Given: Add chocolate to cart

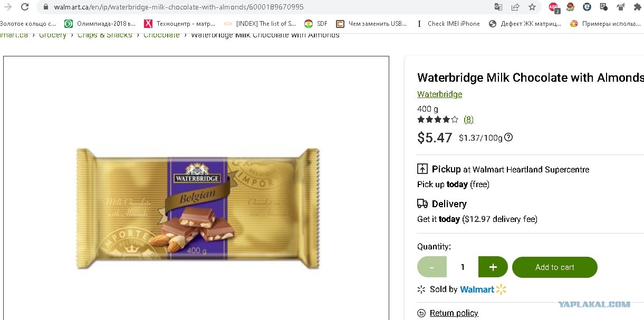Looking at the screenshot, I should coord(555,267).
